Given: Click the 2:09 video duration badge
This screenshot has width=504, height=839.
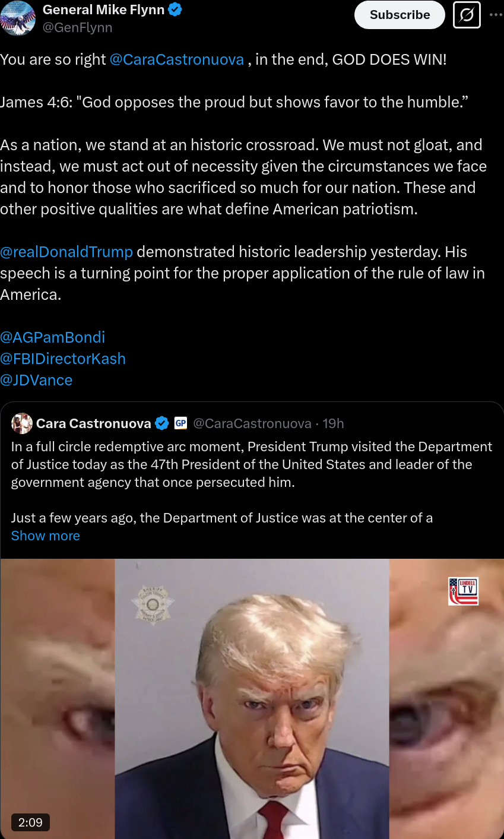Looking at the screenshot, I should [x=30, y=822].
